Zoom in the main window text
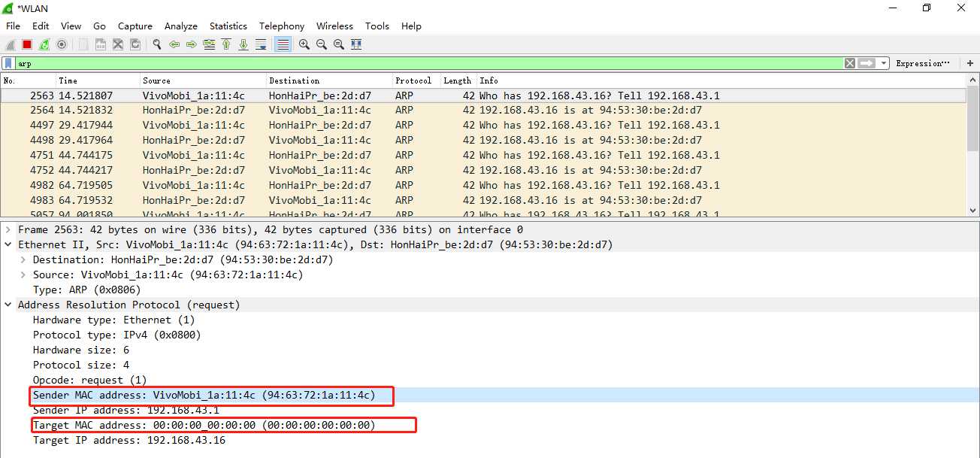980x458 pixels. coord(304,44)
